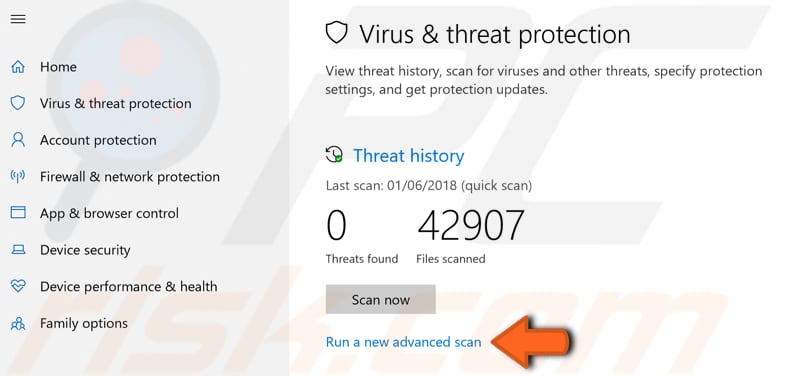
Task: Click the Device security laptop icon
Action: (x=18, y=249)
